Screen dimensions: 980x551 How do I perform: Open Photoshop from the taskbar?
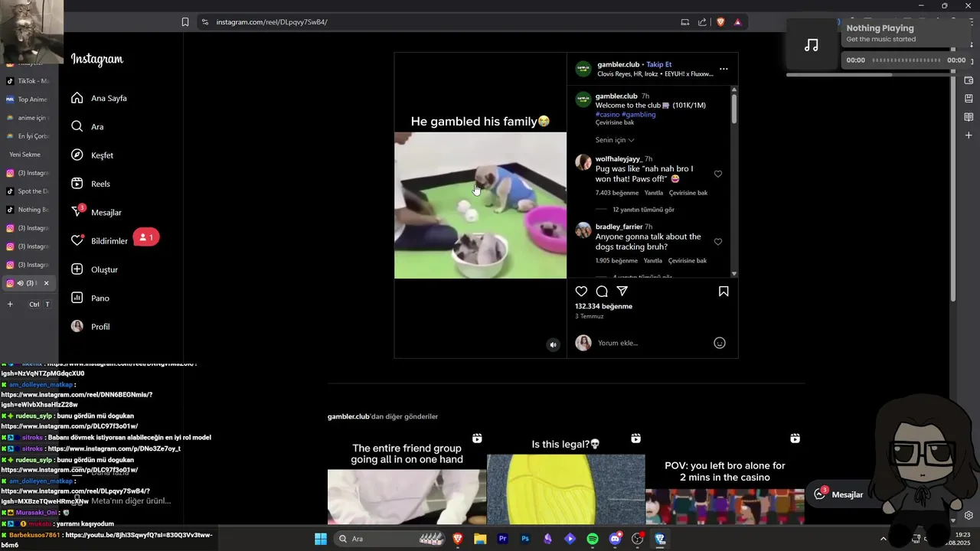point(525,539)
